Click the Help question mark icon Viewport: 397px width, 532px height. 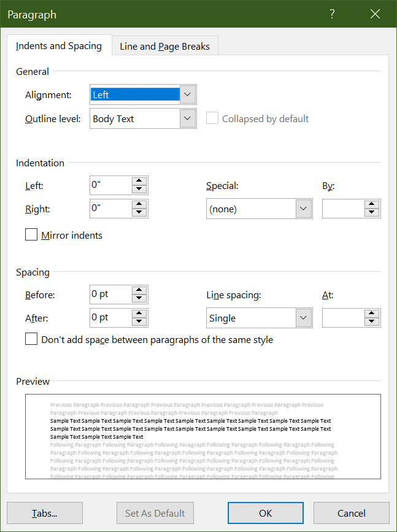pos(332,14)
